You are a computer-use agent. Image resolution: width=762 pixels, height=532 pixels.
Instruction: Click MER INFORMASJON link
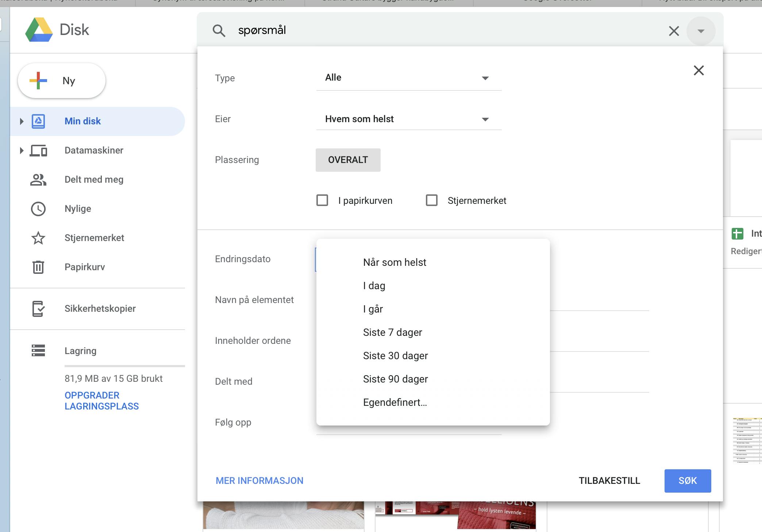(x=259, y=481)
